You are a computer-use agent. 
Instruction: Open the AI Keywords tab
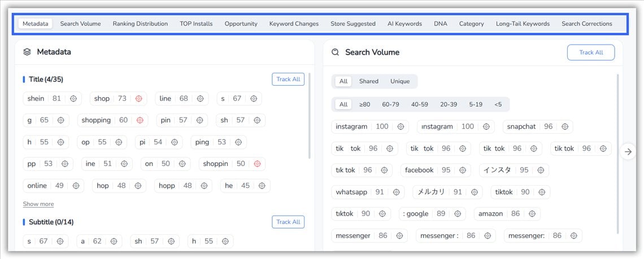tap(405, 23)
